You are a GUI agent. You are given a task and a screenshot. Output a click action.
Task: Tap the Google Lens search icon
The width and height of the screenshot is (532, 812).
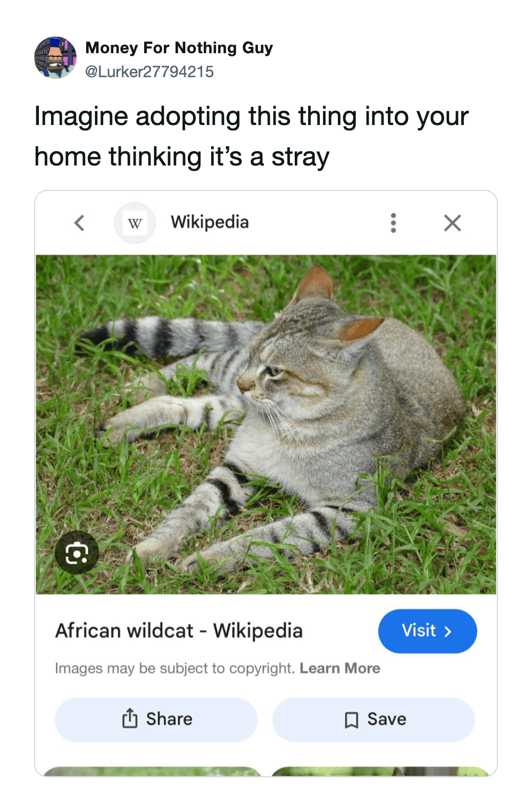[77, 553]
